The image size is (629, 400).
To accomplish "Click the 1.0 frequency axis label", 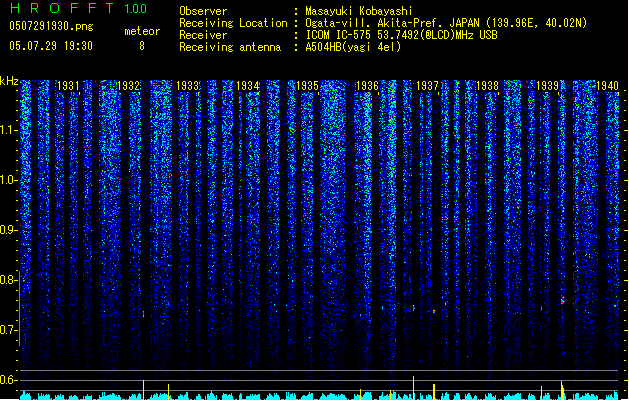I will click(8, 180).
